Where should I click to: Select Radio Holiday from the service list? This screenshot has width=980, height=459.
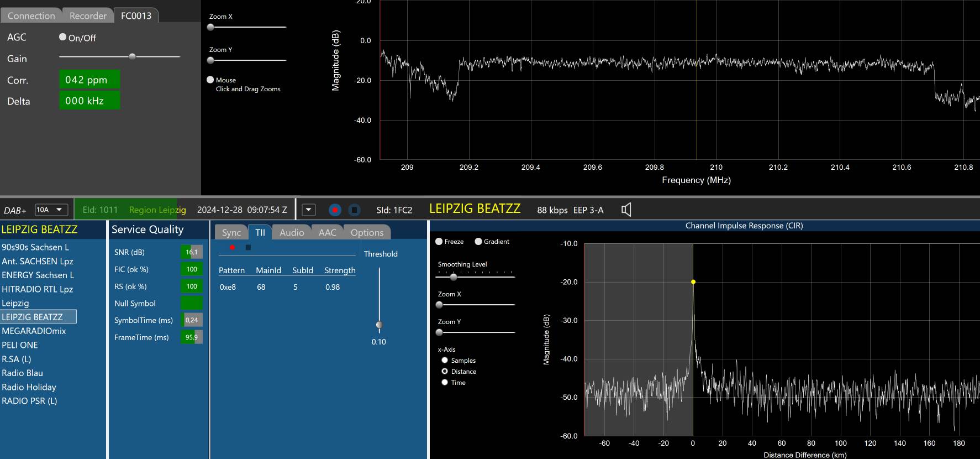(x=29, y=387)
